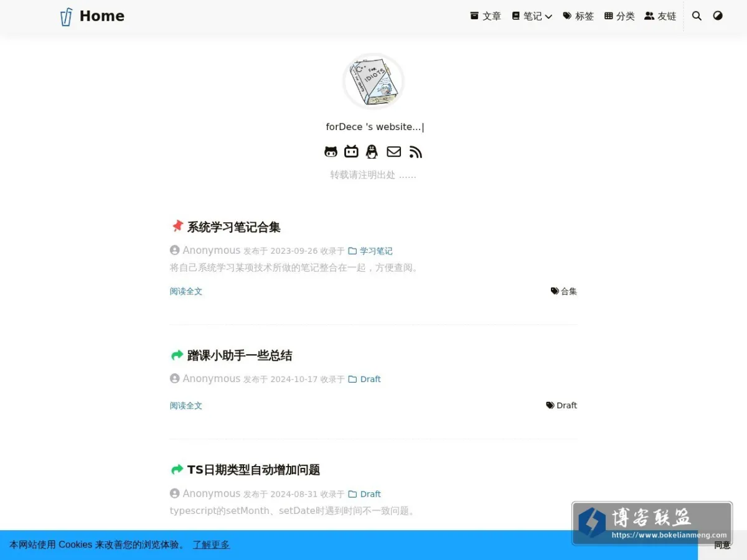Click green share arrow beside TS日期类型自动增加问题

[x=177, y=470]
